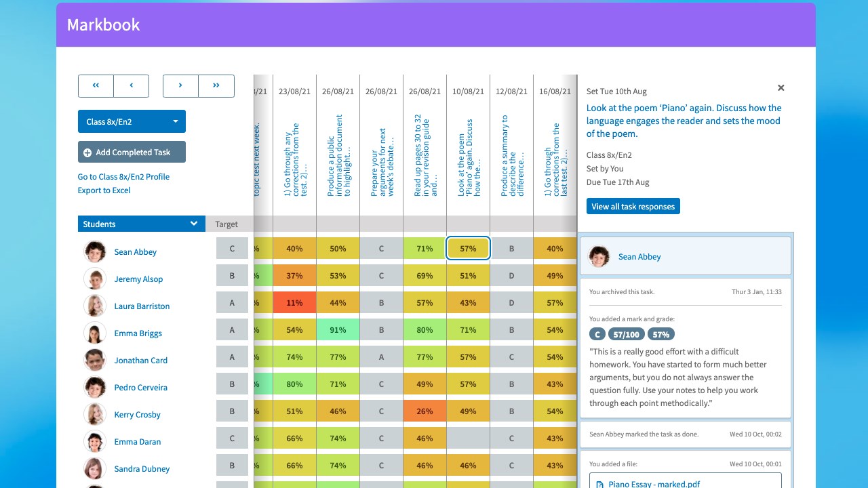Click Jeremy Alsop's avatar
868x488 pixels.
click(95, 279)
